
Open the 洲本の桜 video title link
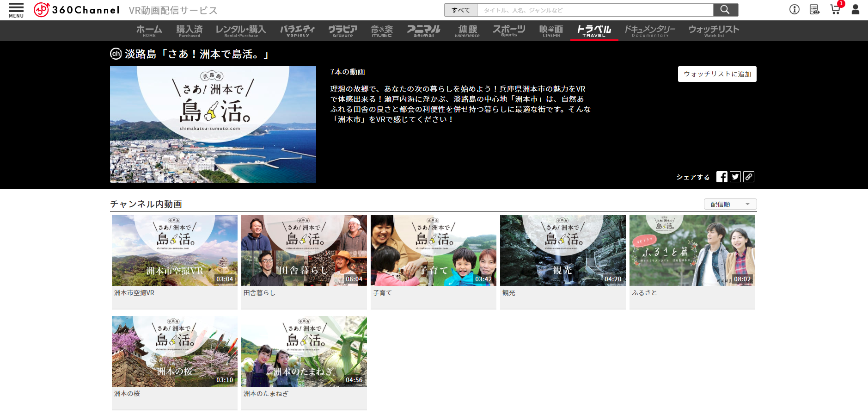tap(127, 394)
